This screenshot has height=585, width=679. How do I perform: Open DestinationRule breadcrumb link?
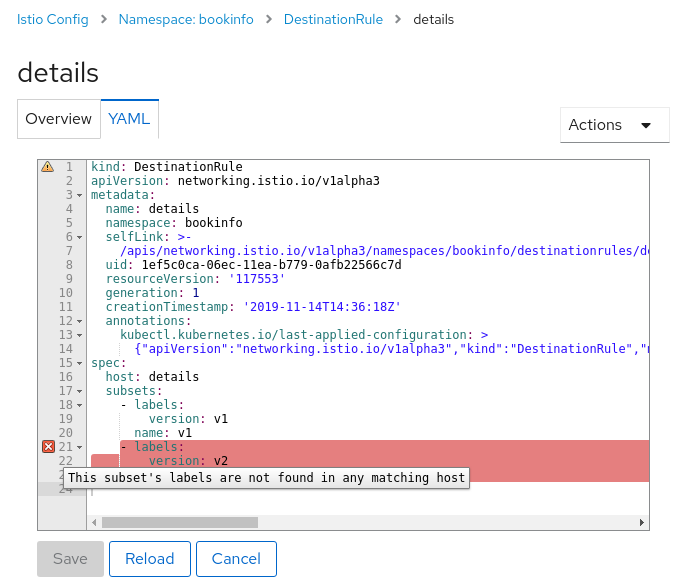click(333, 19)
